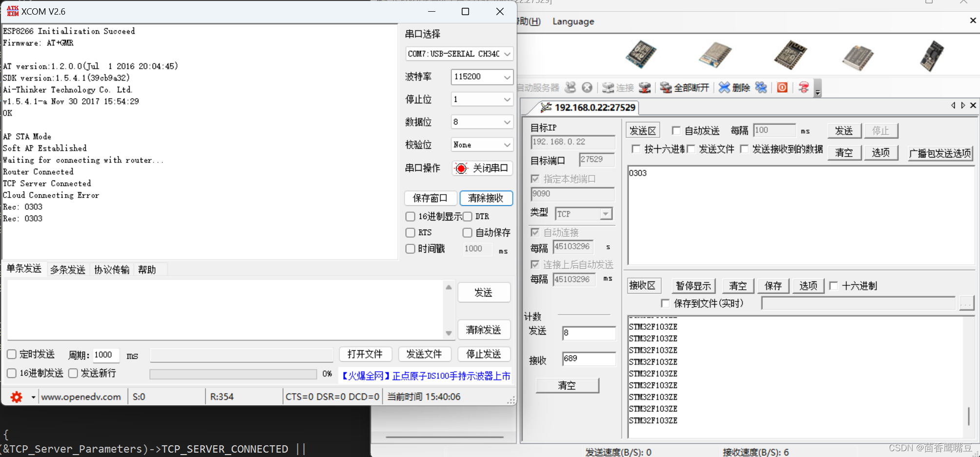Image resolution: width=980 pixels, height=457 pixels.
Task: Toggle 16进制显示 hex display checkbox
Action: coord(411,217)
